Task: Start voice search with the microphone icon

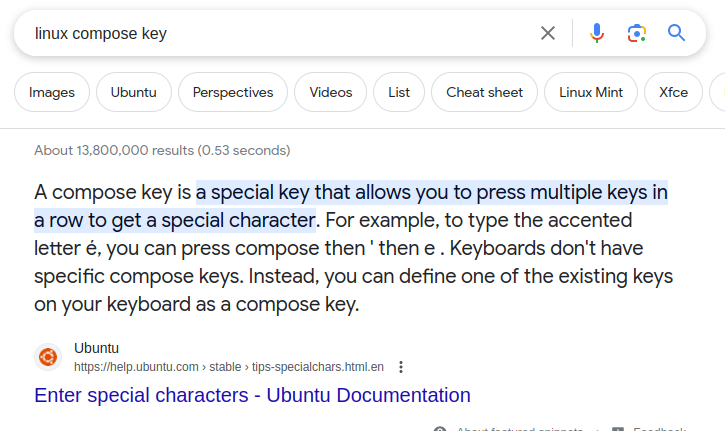Action: (x=597, y=33)
